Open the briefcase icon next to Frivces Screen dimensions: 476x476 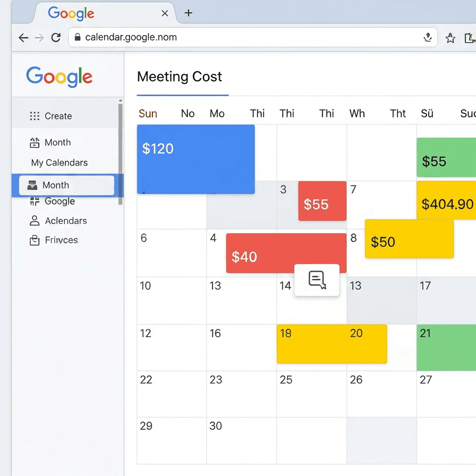coord(34,240)
